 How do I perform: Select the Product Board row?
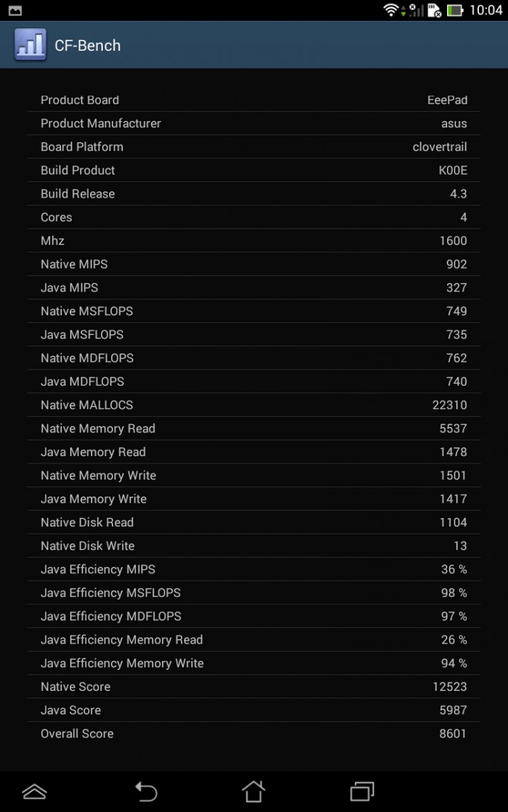254,100
